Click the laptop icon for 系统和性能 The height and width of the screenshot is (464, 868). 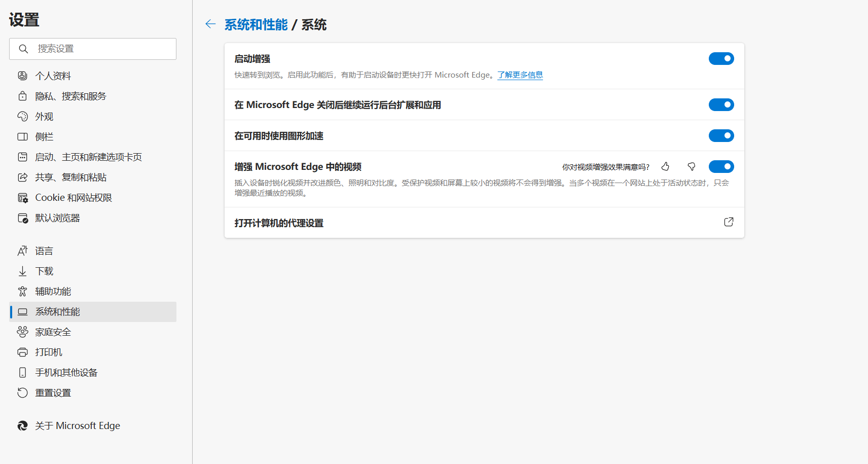coord(22,311)
